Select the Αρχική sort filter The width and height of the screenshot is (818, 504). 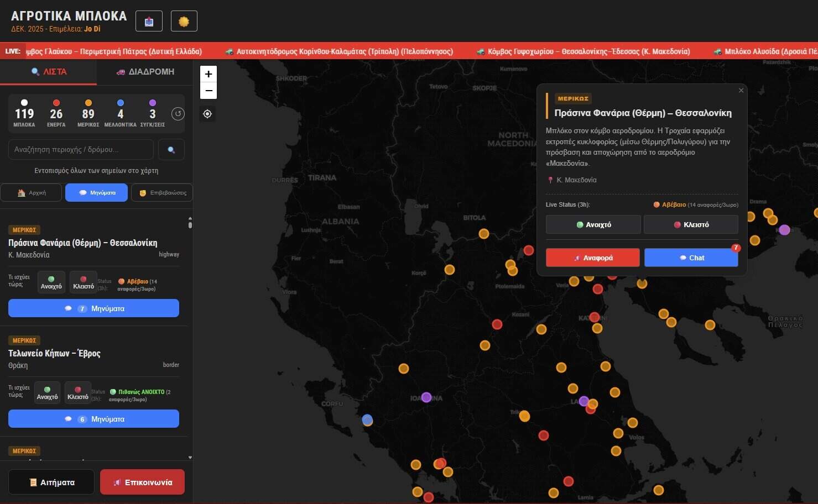coord(32,193)
